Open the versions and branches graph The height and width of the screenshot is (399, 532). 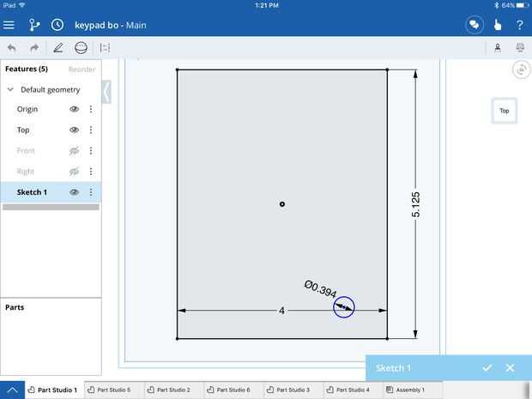point(33,25)
